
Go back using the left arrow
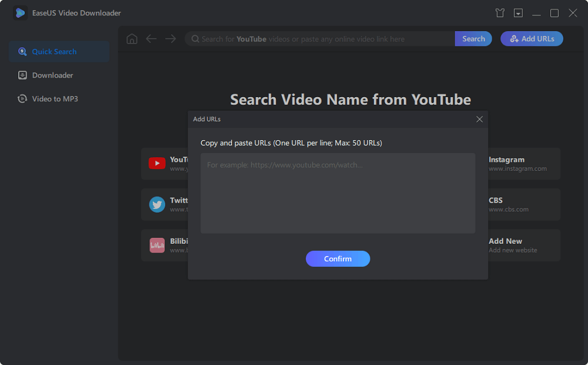(x=151, y=39)
